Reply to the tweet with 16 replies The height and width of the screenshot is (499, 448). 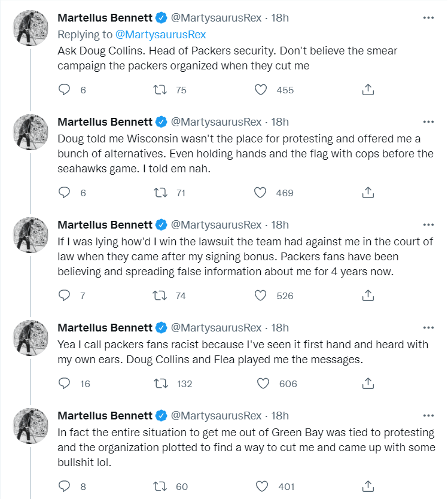pyautogui.click(x=65, y=384)
